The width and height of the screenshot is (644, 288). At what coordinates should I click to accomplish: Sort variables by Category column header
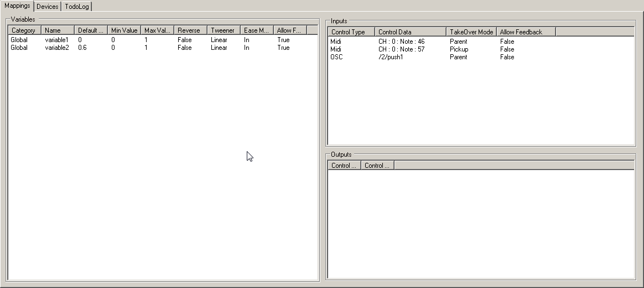pyautogui.click(x=24, y=30)
